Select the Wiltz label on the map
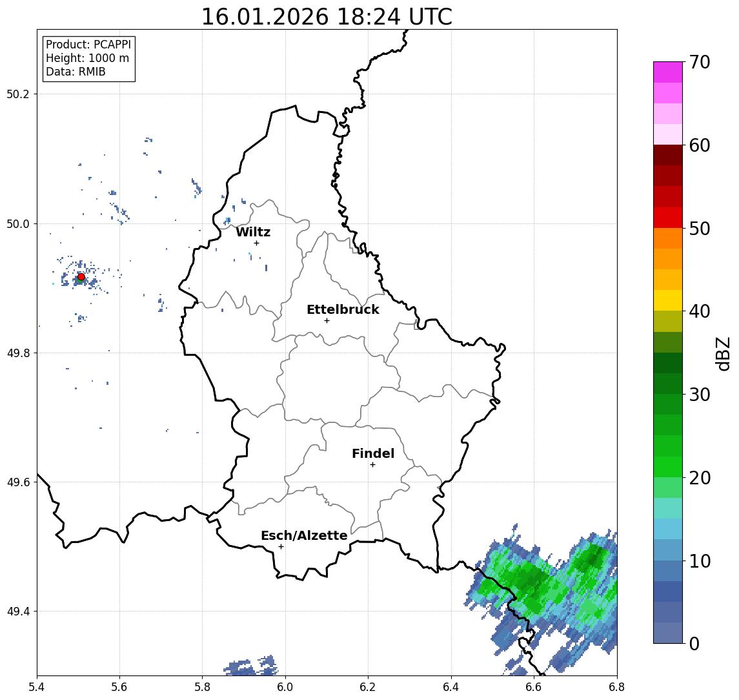 coord(253,232)
